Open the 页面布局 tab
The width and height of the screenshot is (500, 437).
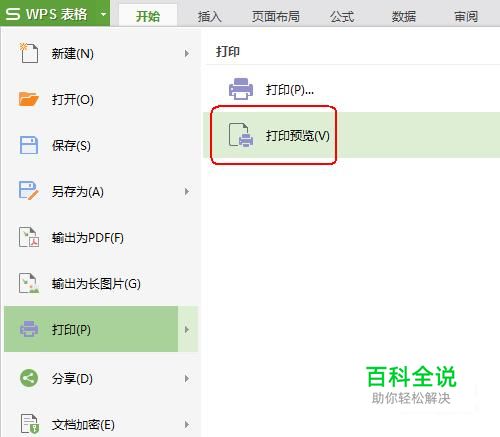tap(275, 16)
